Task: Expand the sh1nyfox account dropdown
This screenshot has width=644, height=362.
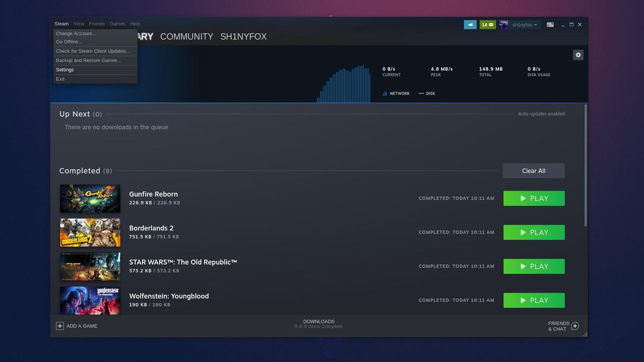Action: pyautogui.click(x=524, y=25)
